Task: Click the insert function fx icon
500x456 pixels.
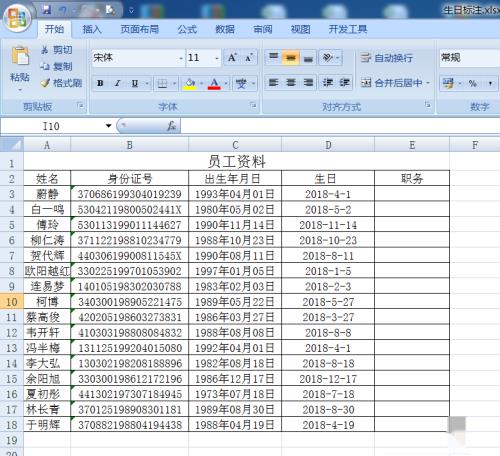Action: click(x=171, y=126)
